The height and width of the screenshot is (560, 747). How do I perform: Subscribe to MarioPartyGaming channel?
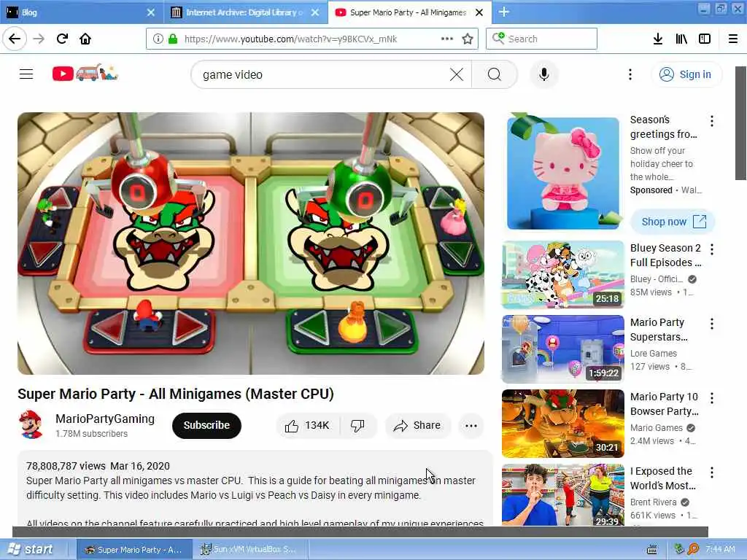click(x=206, y=425)
